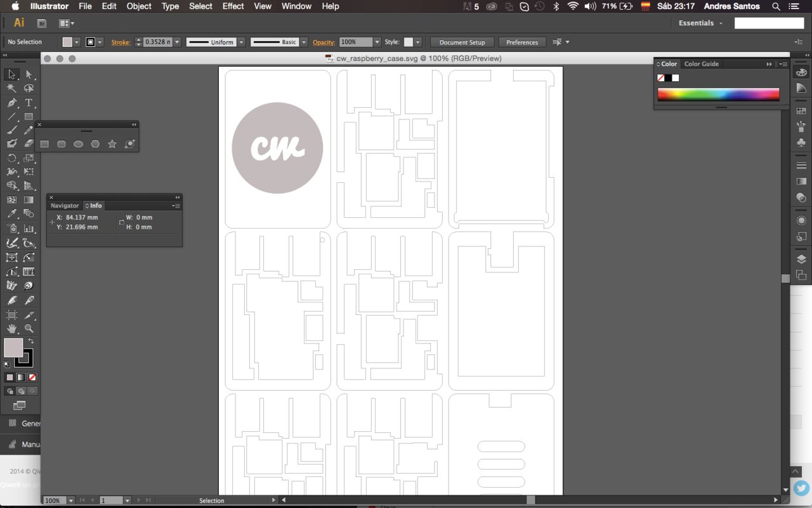Click the Document Setup button
Image resolution: width=812 pixels, height=508 pixels.
point(462,42)
